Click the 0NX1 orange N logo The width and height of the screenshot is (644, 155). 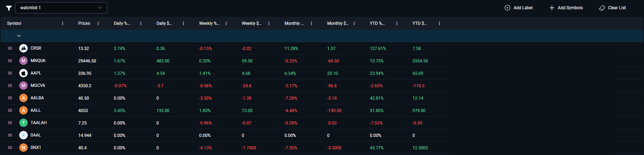click(x=23, y=148)
